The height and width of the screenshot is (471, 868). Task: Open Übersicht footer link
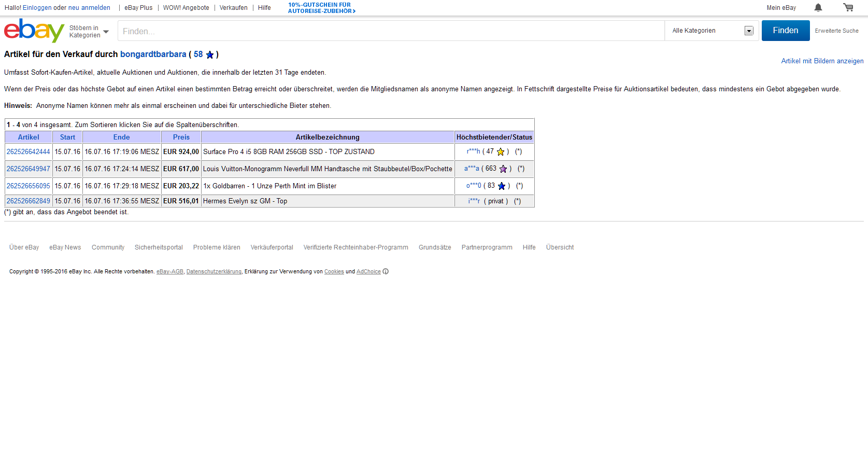pos(560,247)
